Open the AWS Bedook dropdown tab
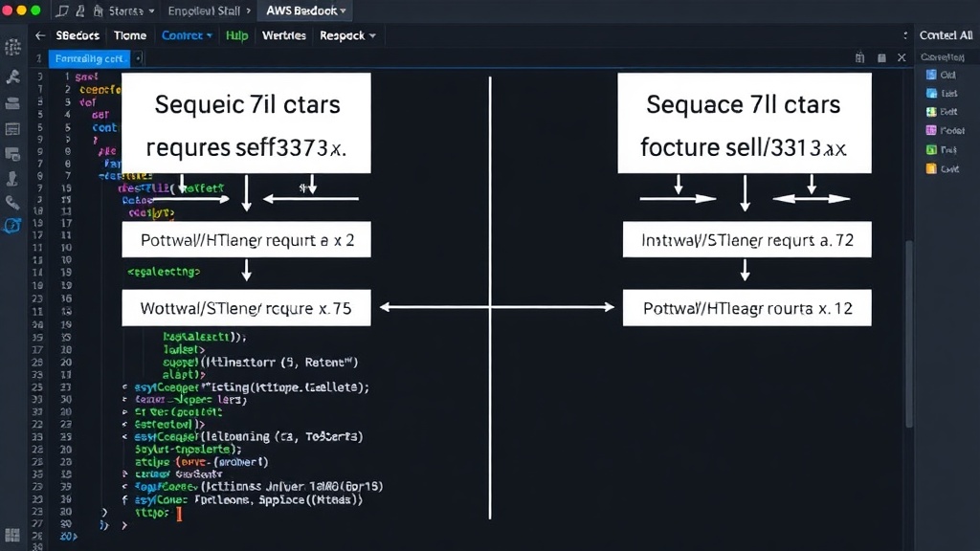The image size is (980, 551). pos(305,11)
